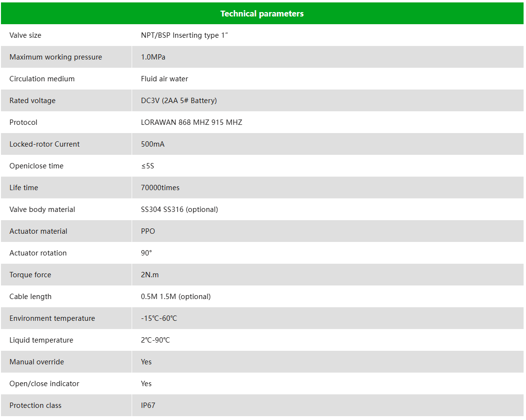Select the Valve size label cell
526x420 pixels.
pos(66,35)
